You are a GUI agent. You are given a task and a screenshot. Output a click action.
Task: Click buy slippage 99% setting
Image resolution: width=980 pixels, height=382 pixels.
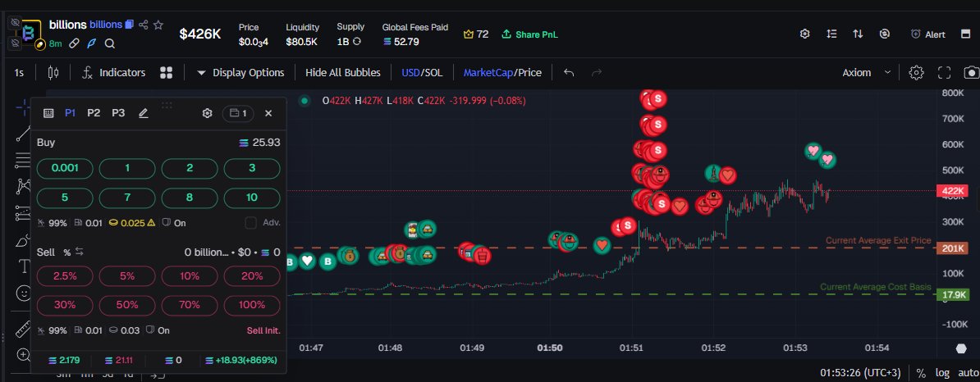(x=52, y=223)
